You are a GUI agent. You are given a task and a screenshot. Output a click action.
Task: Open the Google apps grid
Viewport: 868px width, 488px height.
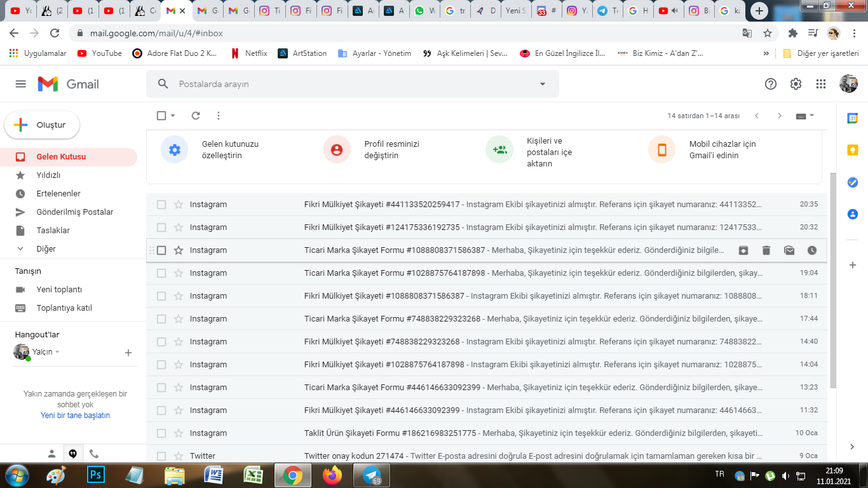pyautogui.click(x=821, y=84)
